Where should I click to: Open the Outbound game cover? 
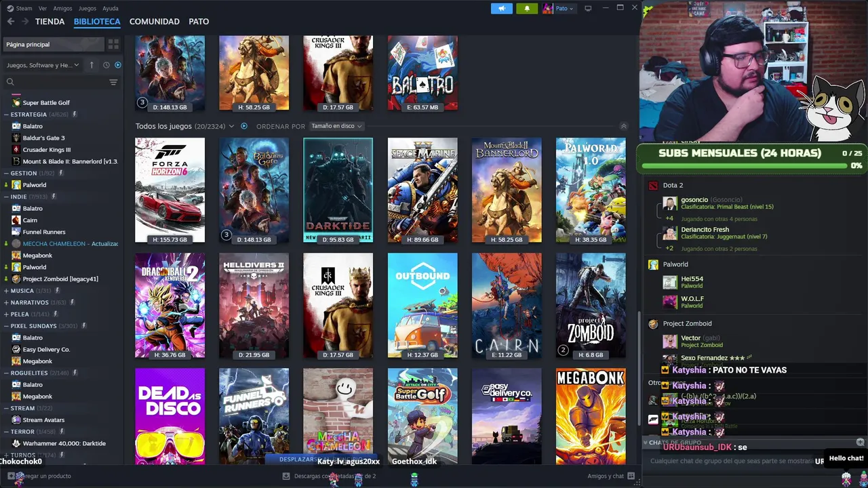coord(422,306)
